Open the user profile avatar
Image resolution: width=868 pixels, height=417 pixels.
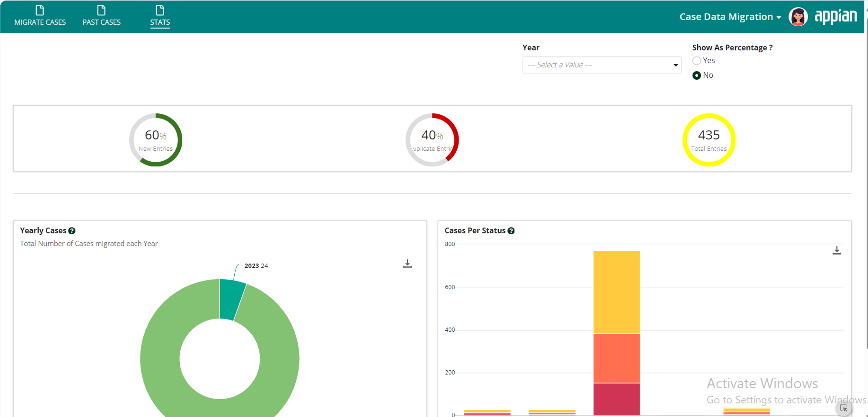point(798,17)
